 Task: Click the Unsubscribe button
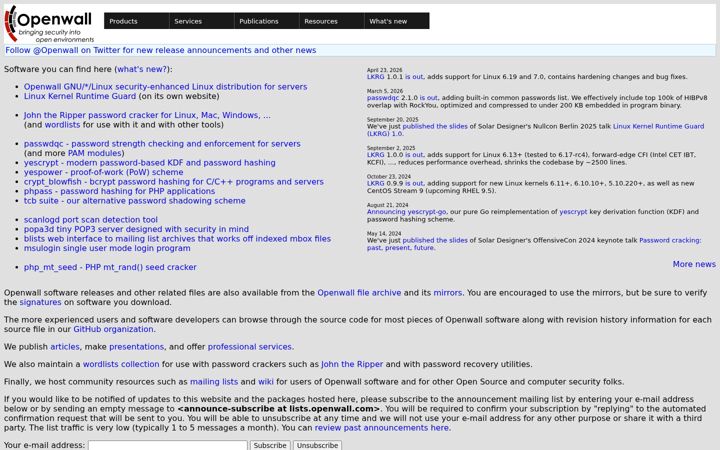[x=317, y=445]
